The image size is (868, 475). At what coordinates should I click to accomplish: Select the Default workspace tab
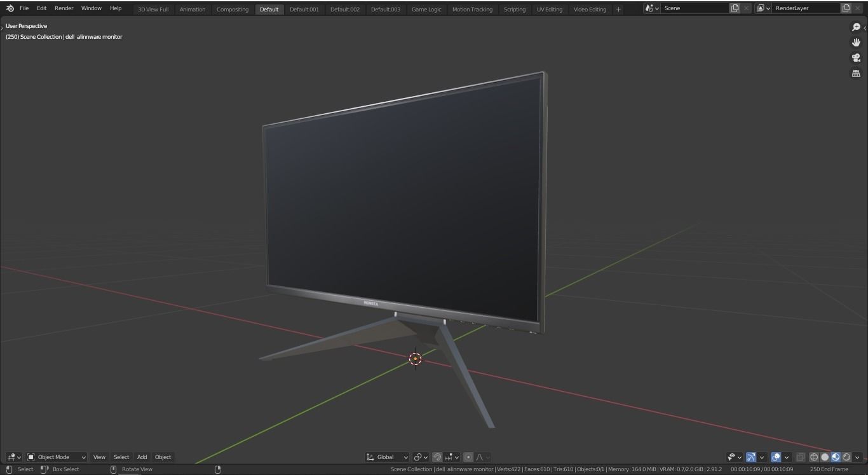[x=269, y=10]
